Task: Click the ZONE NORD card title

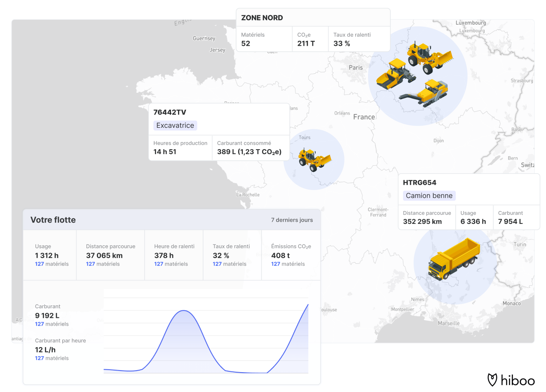Action: coord(262,18)
